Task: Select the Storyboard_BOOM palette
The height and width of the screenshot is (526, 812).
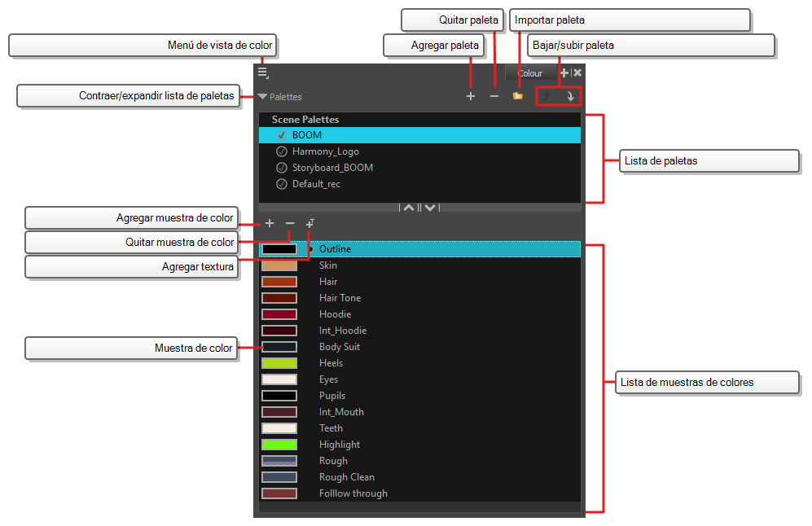Action: point(332,168)
